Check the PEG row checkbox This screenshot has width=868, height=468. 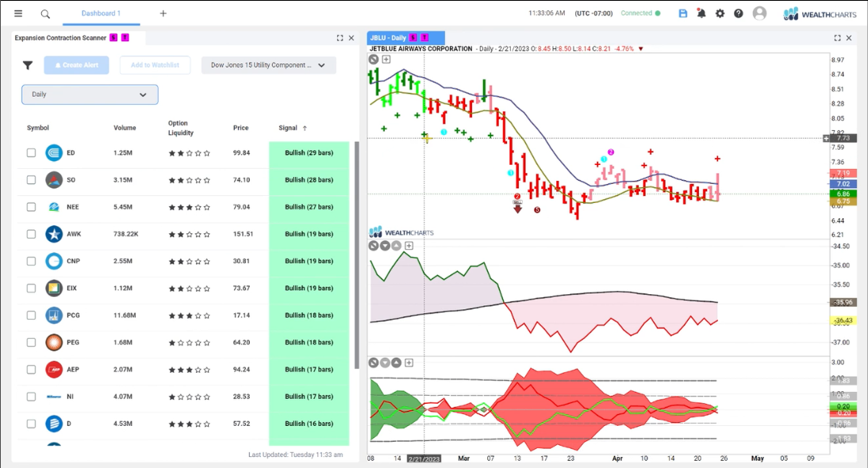click(x=31, y=343)
